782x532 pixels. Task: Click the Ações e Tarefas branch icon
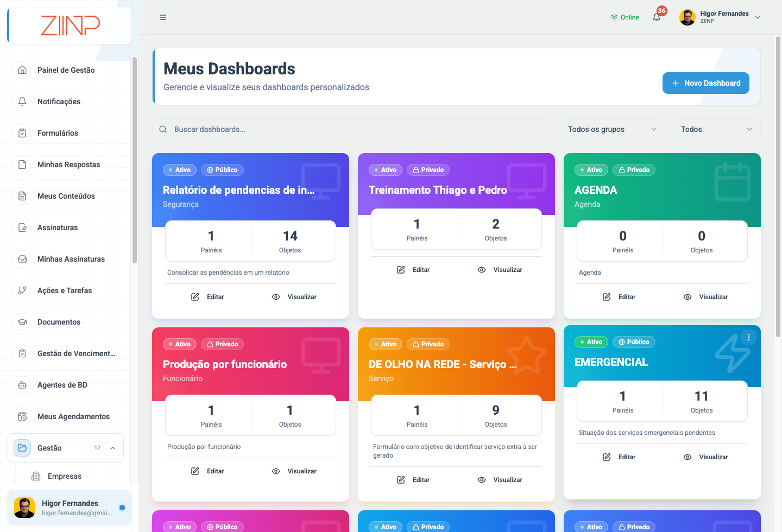click(22, 290)
